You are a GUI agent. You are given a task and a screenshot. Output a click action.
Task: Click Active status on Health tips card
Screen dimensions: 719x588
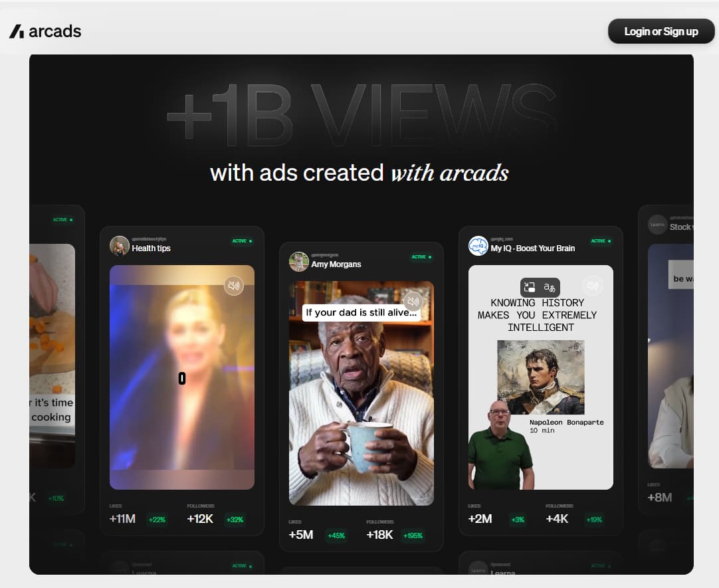tap(242, 241)
